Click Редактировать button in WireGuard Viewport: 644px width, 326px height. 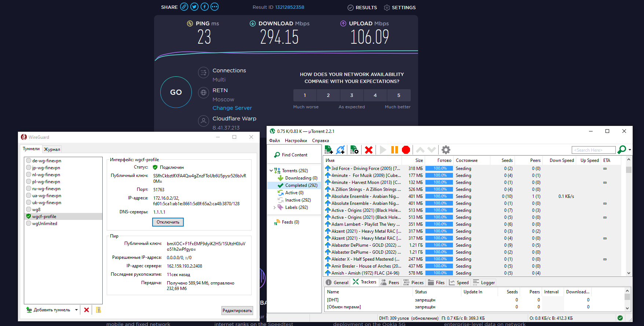tap(237, 311)
